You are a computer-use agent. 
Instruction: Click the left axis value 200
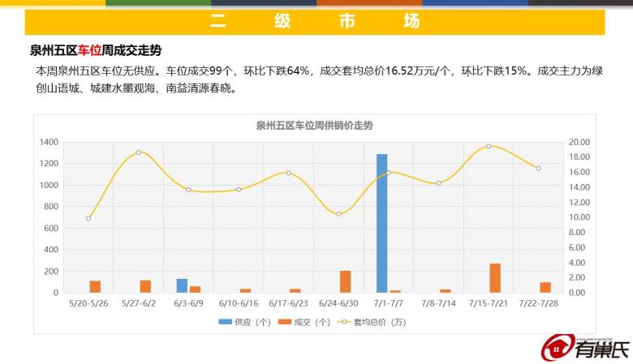[51, 272]
